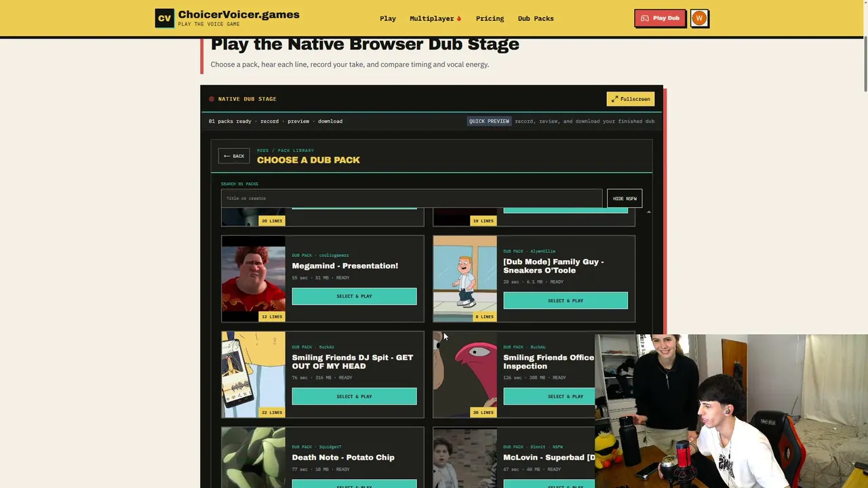The image size is (868, 488).
Task: Go Back from the pack library
Action: (234, 157)
